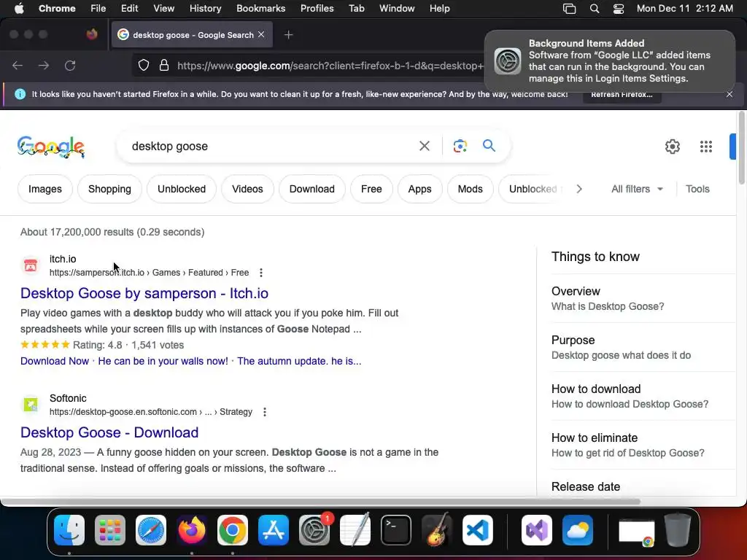The image size is (747, 560).
Task: Open the Tools search options
Action: (x=697, y=189)
